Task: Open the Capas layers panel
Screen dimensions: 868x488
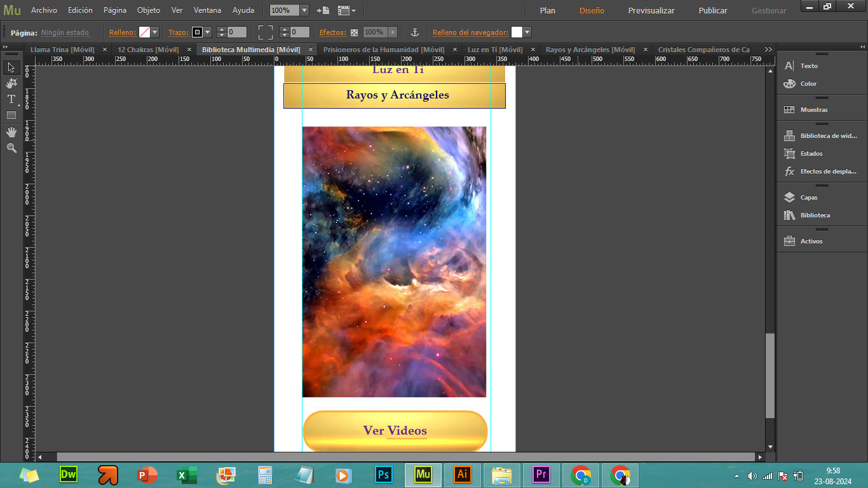Action: 808,198
